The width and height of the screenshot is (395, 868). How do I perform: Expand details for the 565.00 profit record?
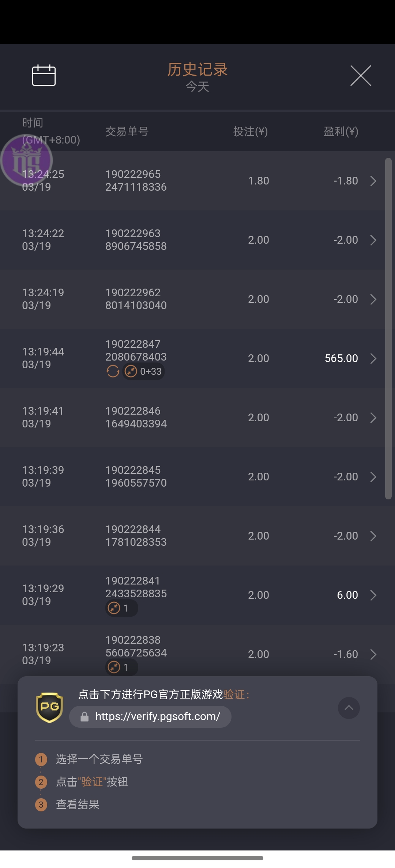pos(373,358)
